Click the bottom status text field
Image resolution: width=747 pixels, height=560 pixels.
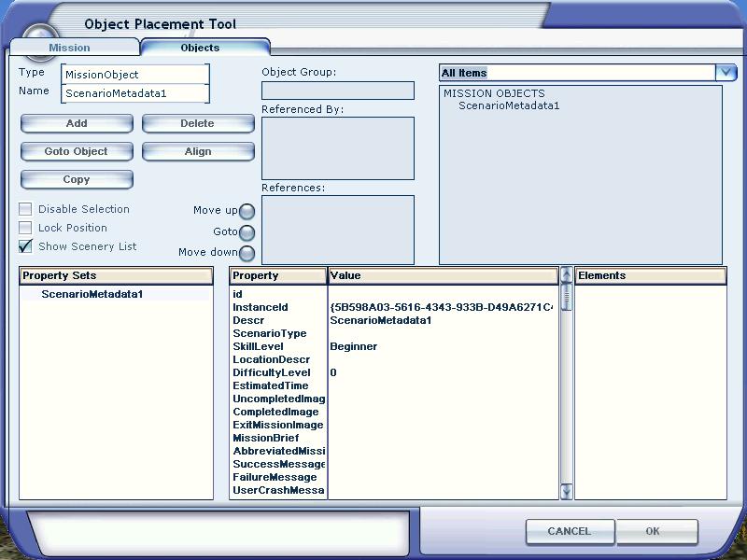pyautogui.click(x=219, y=532)
